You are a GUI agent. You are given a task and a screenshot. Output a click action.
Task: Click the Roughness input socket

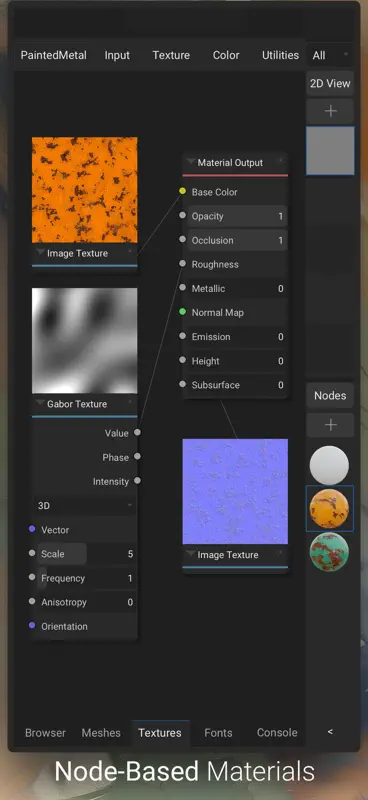(183, 264)
